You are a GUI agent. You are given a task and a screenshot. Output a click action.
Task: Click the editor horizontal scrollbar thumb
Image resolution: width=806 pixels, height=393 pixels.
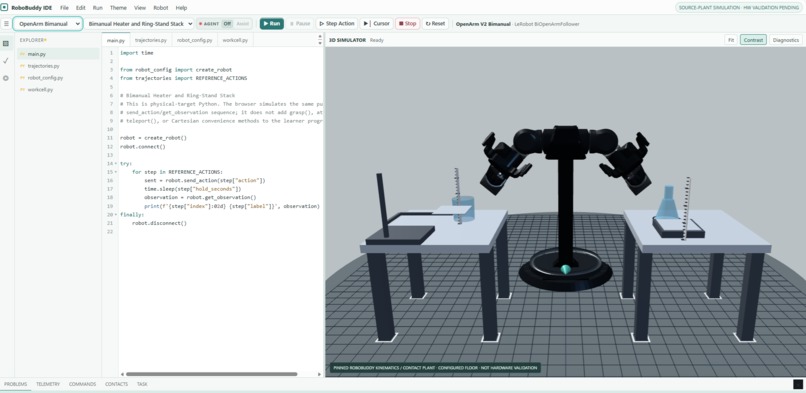click(x=211, y=374)
